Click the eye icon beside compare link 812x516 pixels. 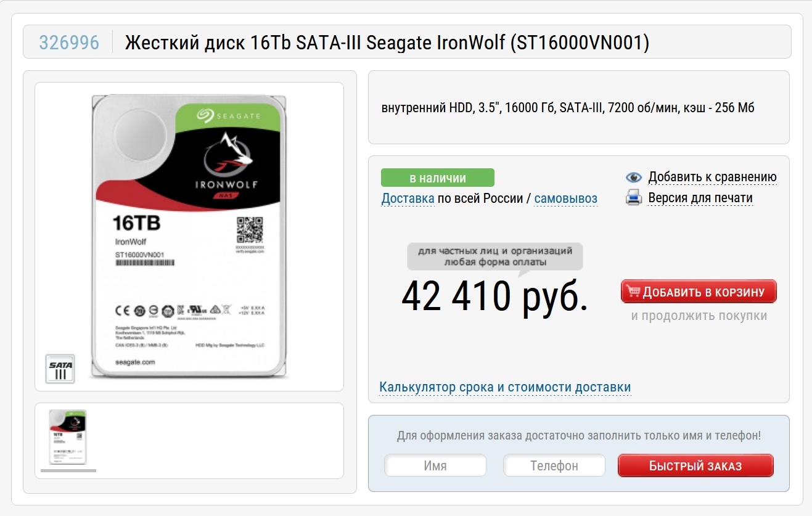[634, 178]
